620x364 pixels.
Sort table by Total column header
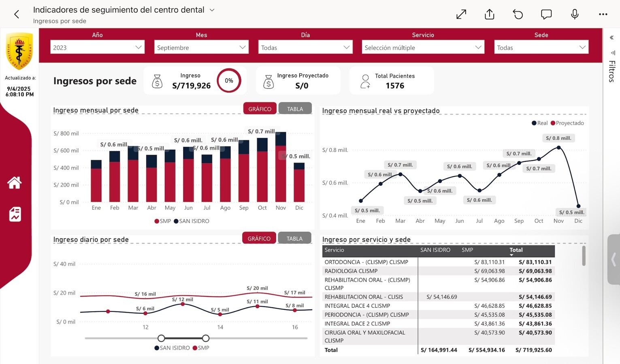tap(516, 250)
